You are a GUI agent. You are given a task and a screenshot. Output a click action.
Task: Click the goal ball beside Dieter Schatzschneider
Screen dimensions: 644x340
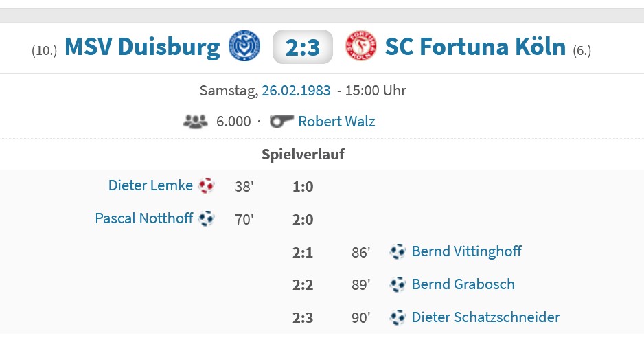pos(398,317)
